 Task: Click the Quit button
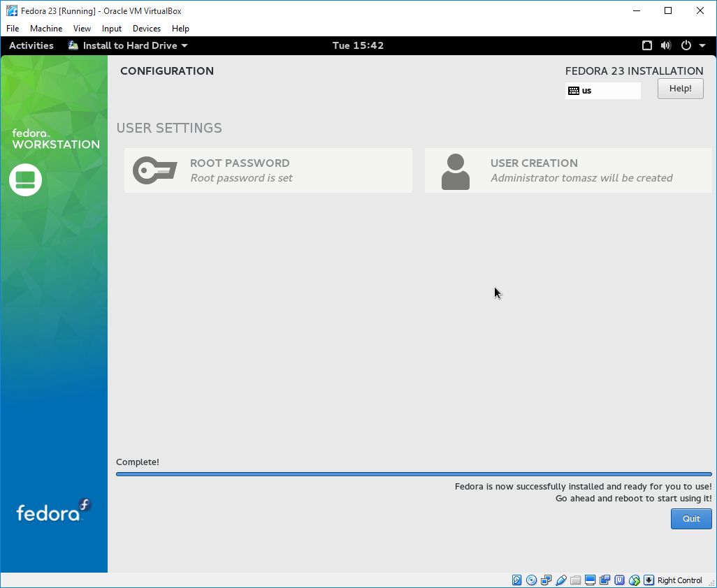[691, 519]
